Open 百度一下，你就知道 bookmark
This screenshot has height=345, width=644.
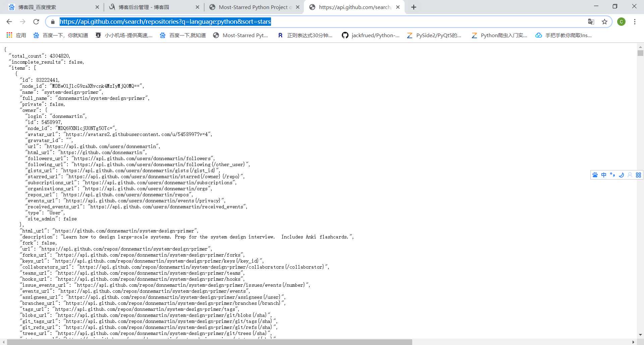pos(61,35)
